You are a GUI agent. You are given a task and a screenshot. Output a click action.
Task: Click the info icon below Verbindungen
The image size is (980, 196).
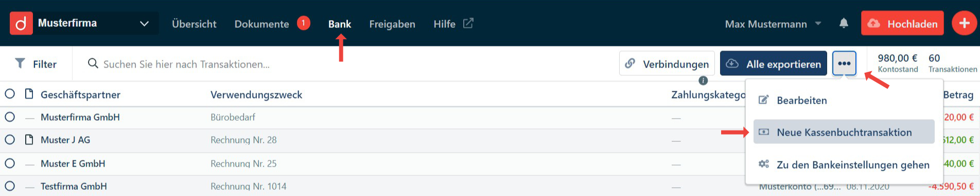click(703, 80)
